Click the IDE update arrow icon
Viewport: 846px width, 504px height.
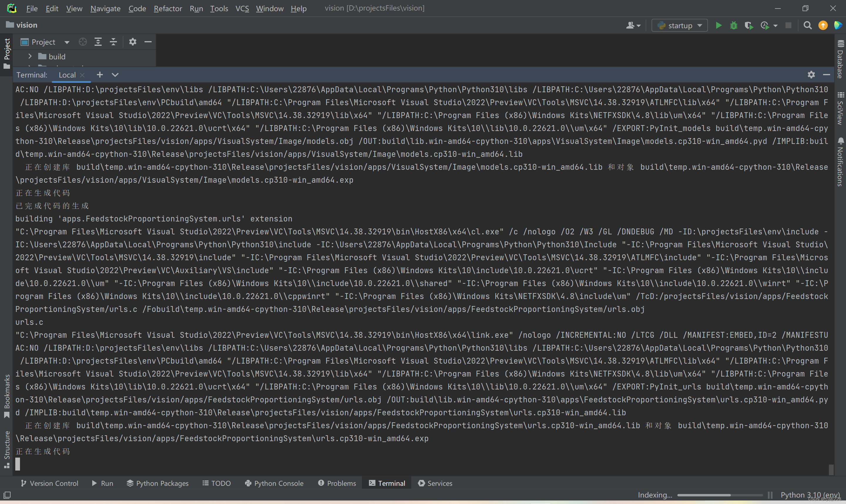[823, 26]
